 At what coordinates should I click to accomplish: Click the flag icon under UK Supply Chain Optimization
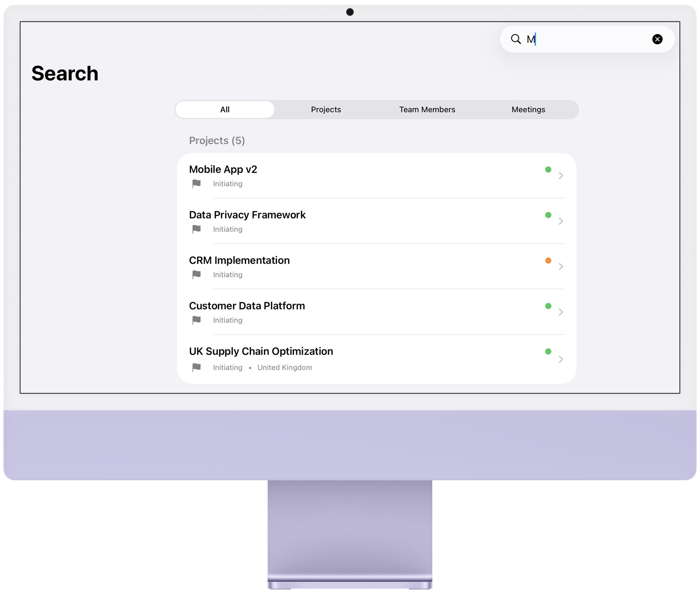(196, 367)
